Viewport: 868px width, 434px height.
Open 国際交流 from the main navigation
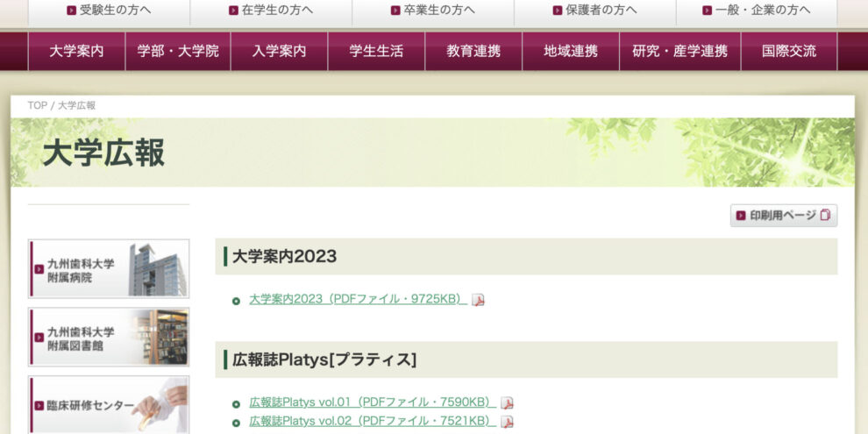click(x=788, y=52)
